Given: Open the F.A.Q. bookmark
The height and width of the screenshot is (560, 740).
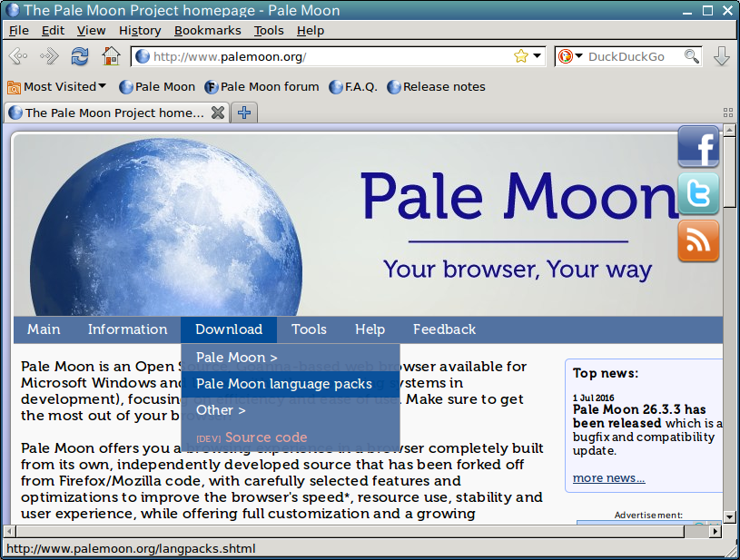Looking at the screenshot, I should point(353,87).
